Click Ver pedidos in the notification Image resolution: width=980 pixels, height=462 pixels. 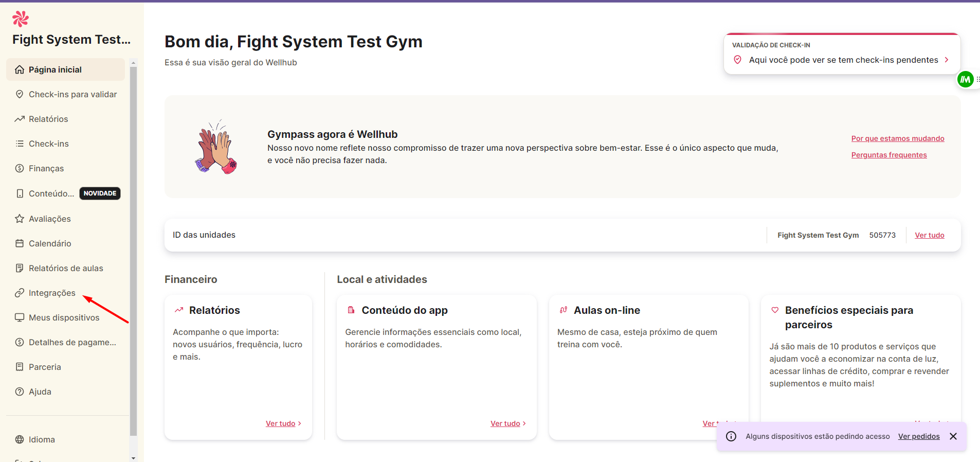(919, 436)
